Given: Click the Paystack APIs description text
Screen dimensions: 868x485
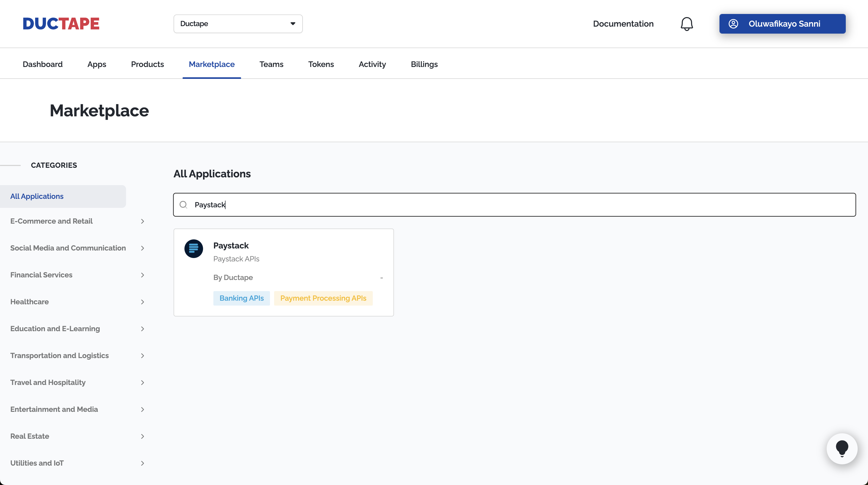Looking at the screenshot, I should [x=236, y=259].
